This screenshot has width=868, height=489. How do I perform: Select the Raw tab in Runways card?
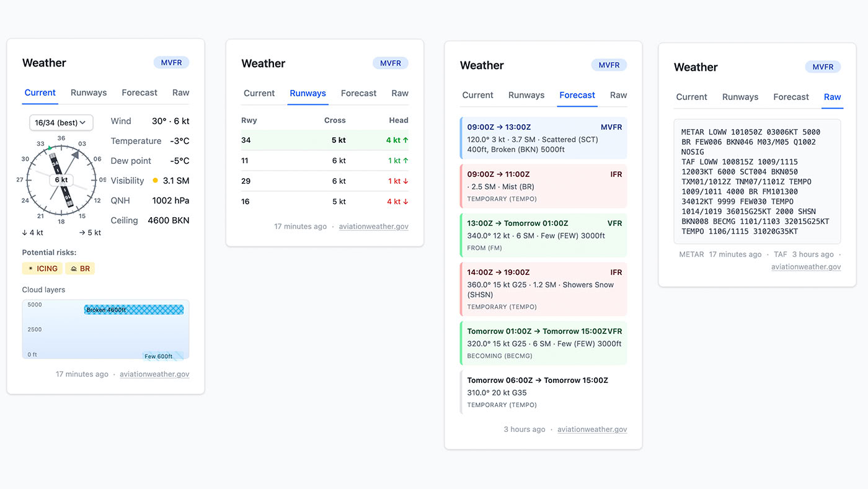pyautogui.click(x=400, y=93)
